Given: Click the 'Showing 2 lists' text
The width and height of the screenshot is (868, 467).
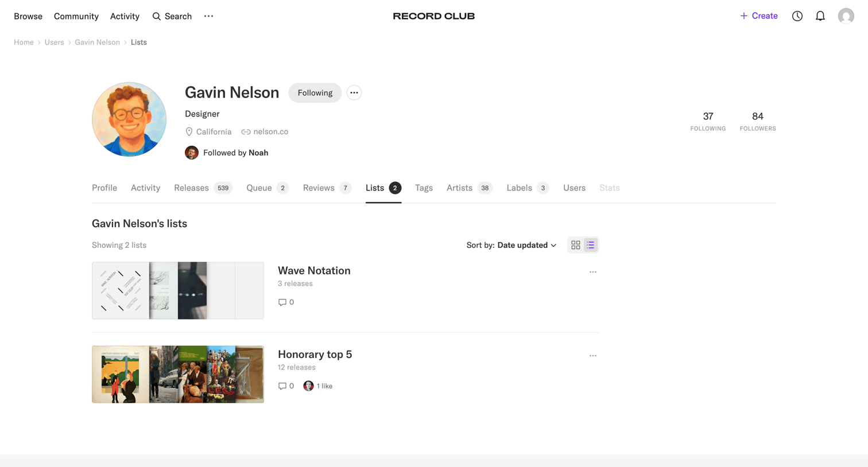Looking at the screenshot, I should pos(119,245).
